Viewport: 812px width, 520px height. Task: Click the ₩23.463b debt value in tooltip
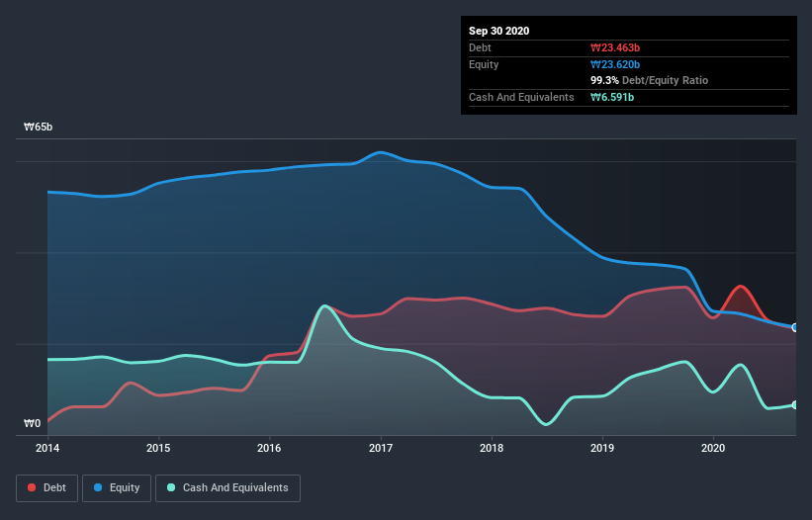coord(617,47)
